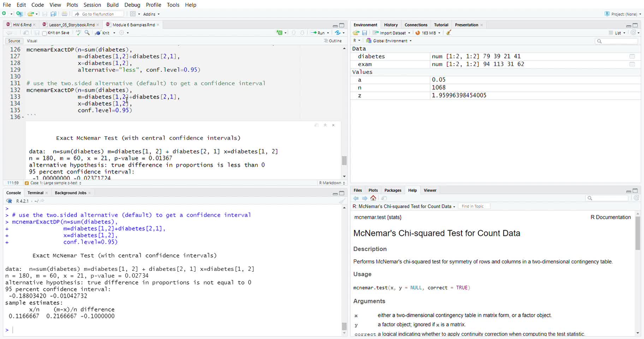Open the workspace panes layout icon
This screenshot has height=339, width=644.
pyautogui.click(x=133, y=14)
